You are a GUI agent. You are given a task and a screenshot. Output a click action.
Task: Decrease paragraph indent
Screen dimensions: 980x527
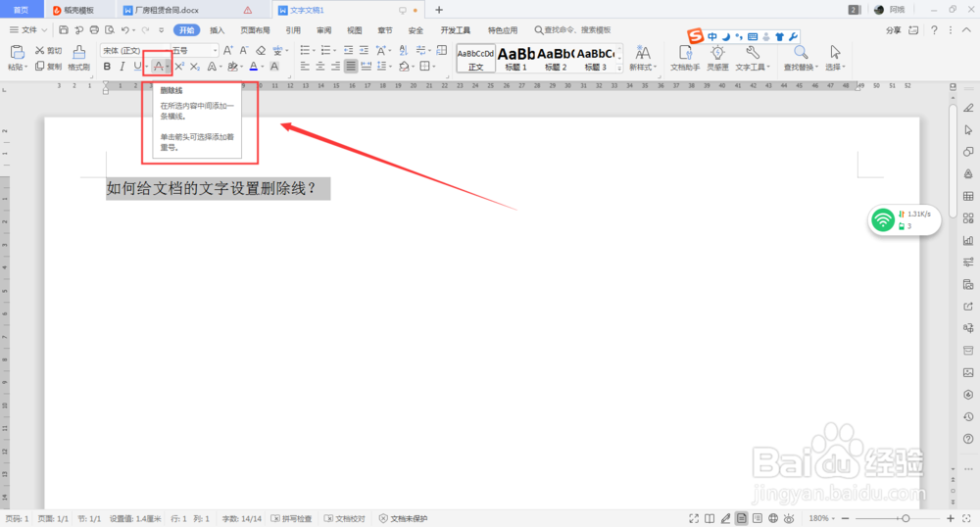[348, 50]
